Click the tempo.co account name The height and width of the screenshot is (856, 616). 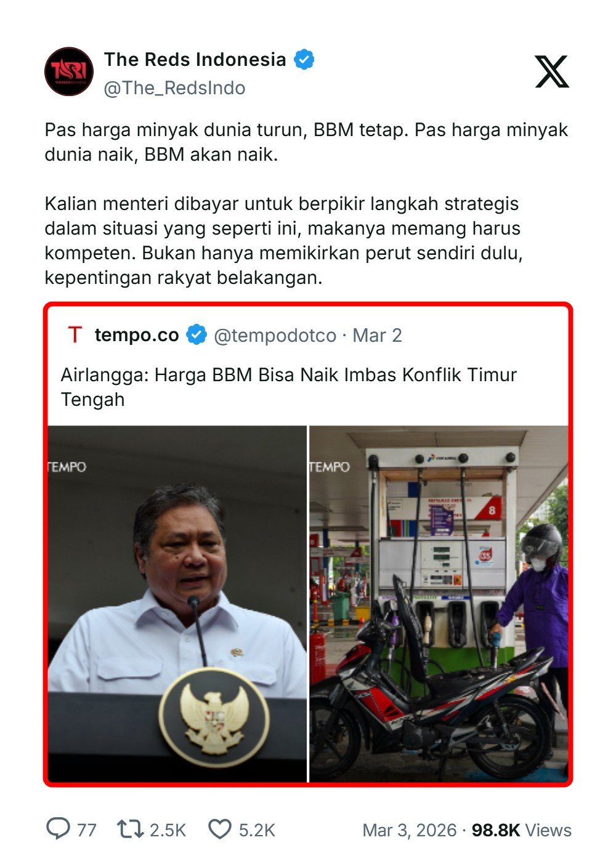click(137, 335)
